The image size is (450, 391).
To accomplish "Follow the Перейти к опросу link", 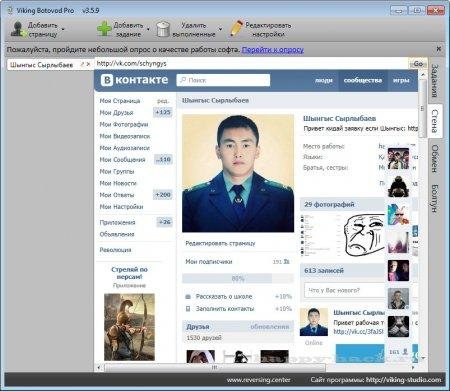I will pyautogui.click(x=273, y=50).
